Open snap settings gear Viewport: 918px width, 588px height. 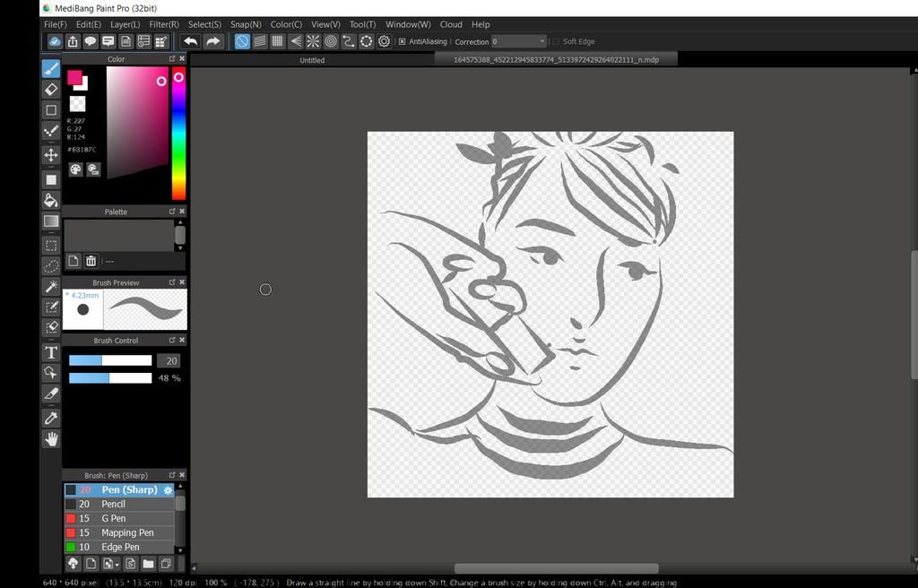click(384, 41)
